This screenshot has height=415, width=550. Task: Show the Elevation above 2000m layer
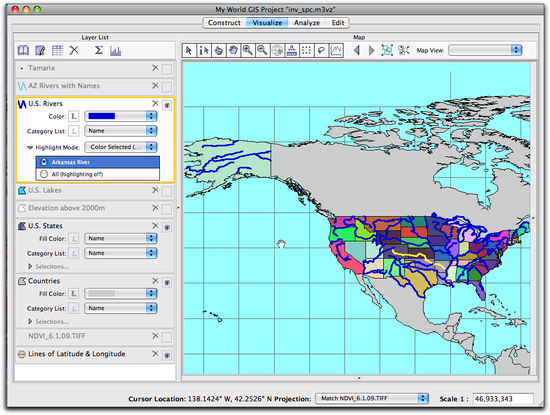coord(167,209)
